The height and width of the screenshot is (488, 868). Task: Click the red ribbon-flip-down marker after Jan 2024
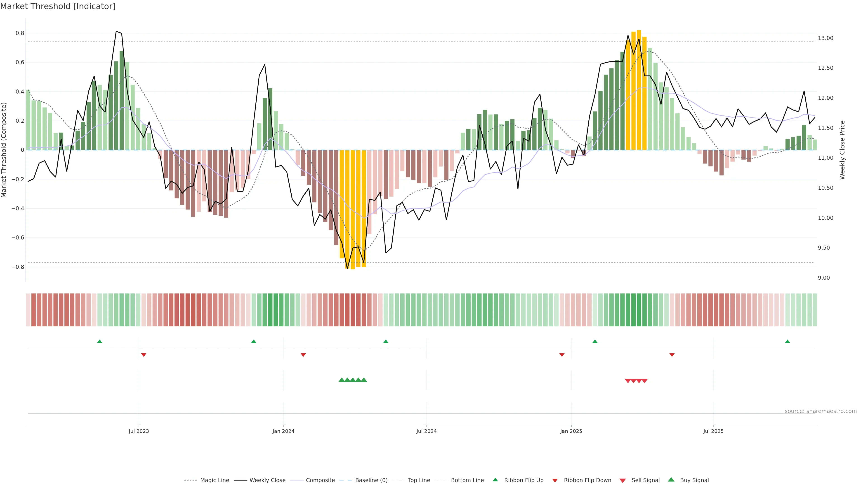pyautogui.click(x=303, y=355)
